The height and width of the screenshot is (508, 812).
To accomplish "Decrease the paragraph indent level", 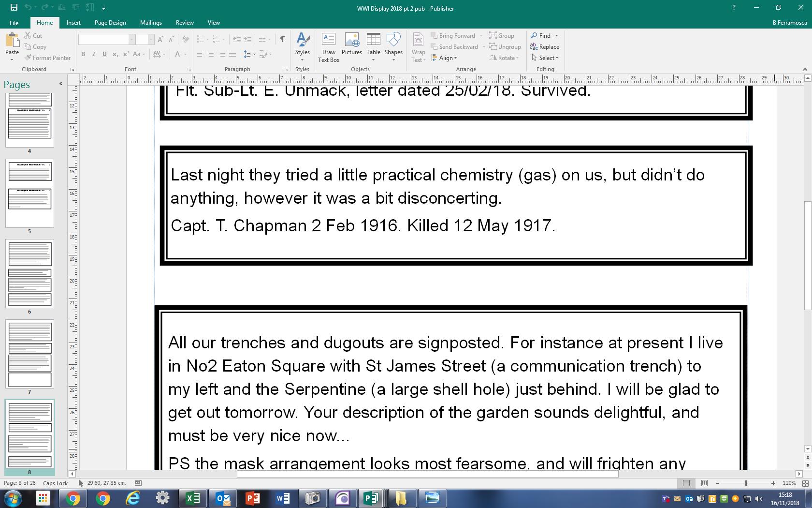I will pyautogui.click(x=236, y=39).
